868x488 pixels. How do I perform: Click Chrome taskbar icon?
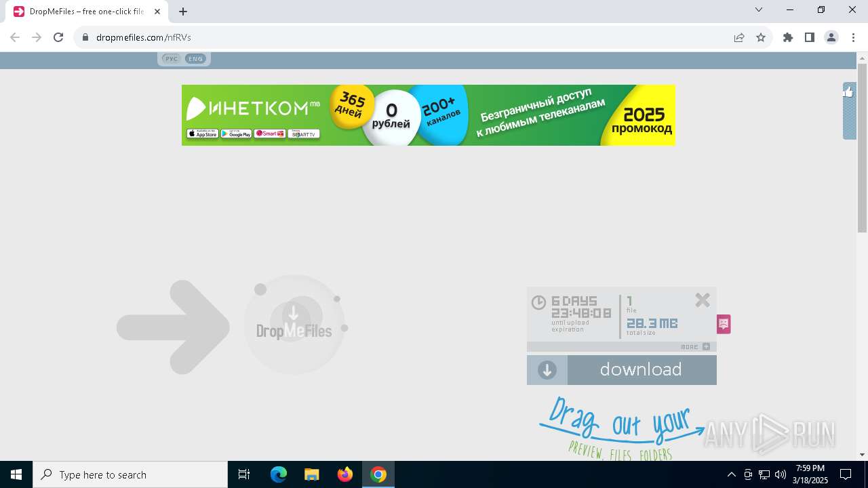point(378,474)
